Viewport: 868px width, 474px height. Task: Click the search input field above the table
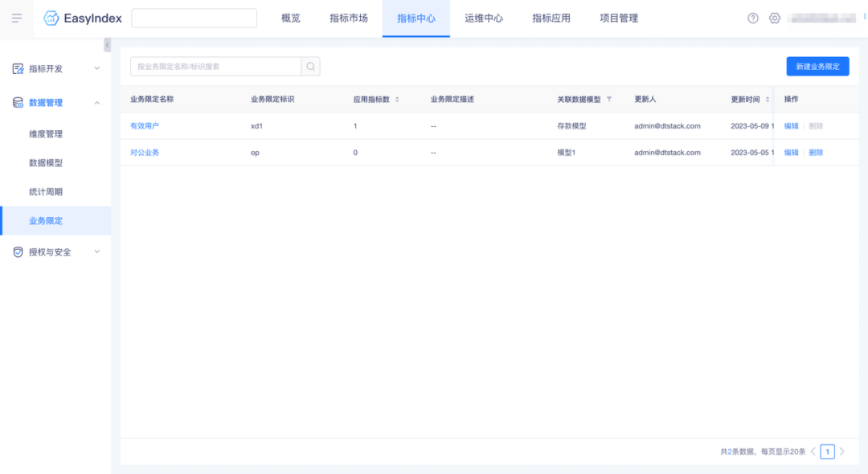(213, 66)
